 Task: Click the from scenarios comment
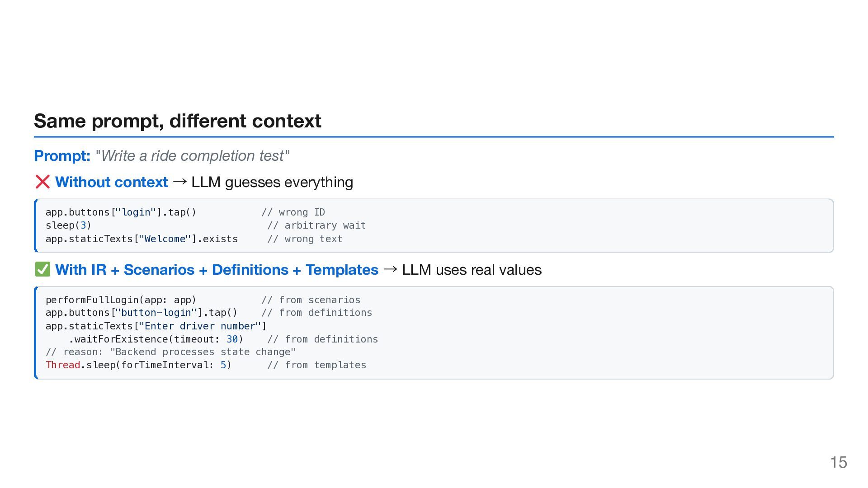point(311,300)
